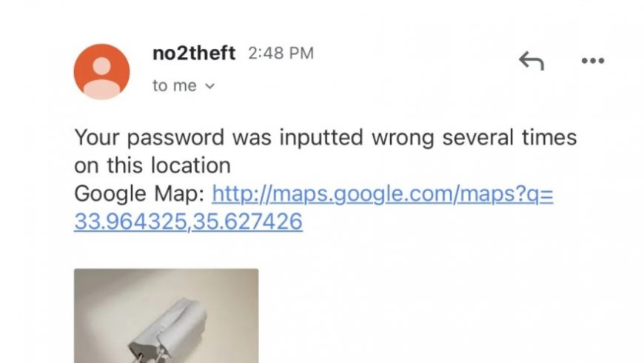This screenshot has width=644, height=363.
Task: Open the three-dot more options menu
Action: coord(593,61)
